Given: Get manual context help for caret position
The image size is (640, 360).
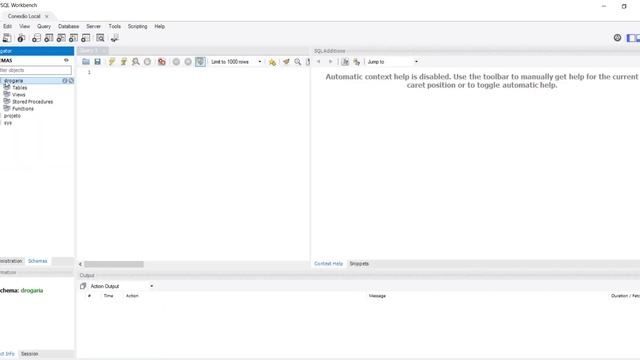Looking at the screenshot, I should click(x=357, y=62).
